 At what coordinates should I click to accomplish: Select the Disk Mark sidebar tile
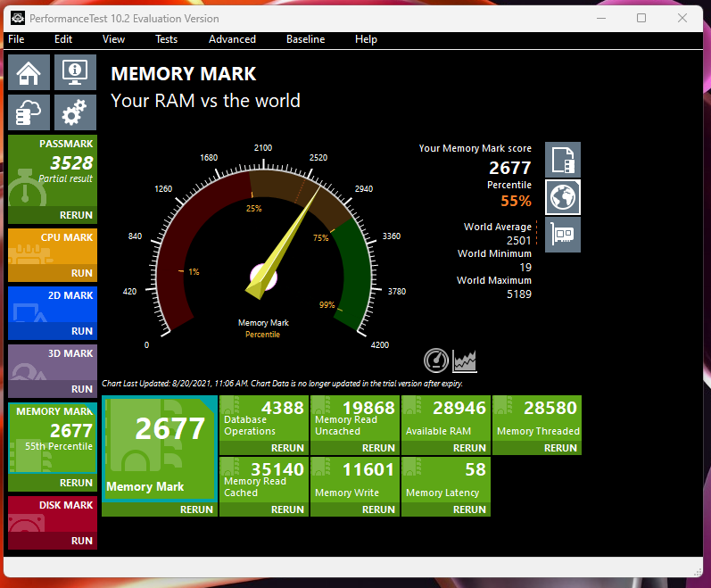pyautogui.click(x=53, y=514)
